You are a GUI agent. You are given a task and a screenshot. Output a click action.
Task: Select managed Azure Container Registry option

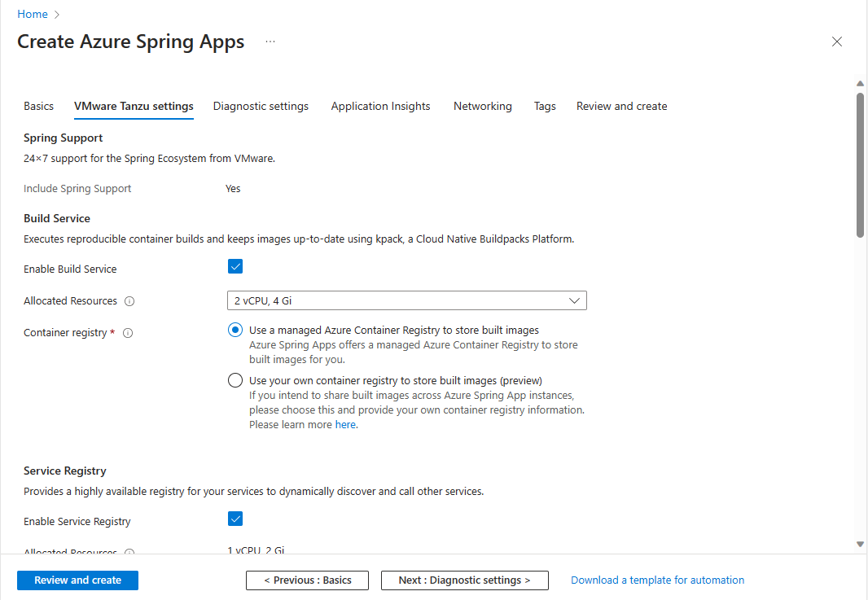(235, 330)
